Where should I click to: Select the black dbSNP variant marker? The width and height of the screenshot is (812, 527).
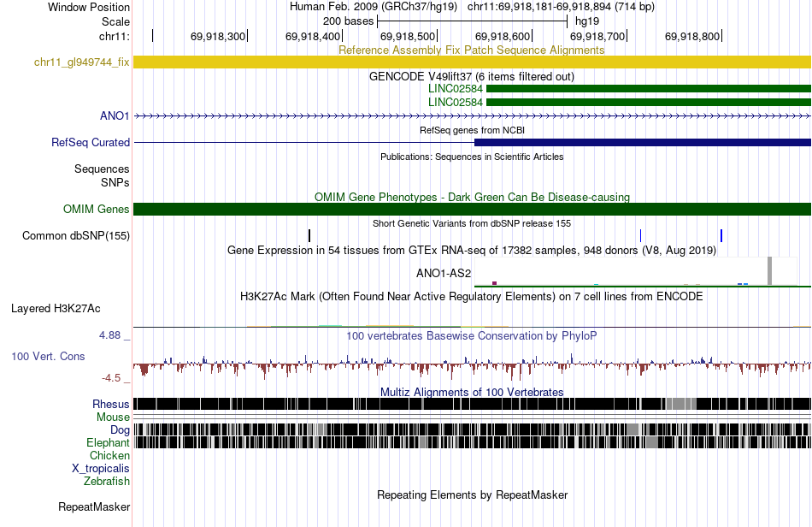[x=309, y=236]
